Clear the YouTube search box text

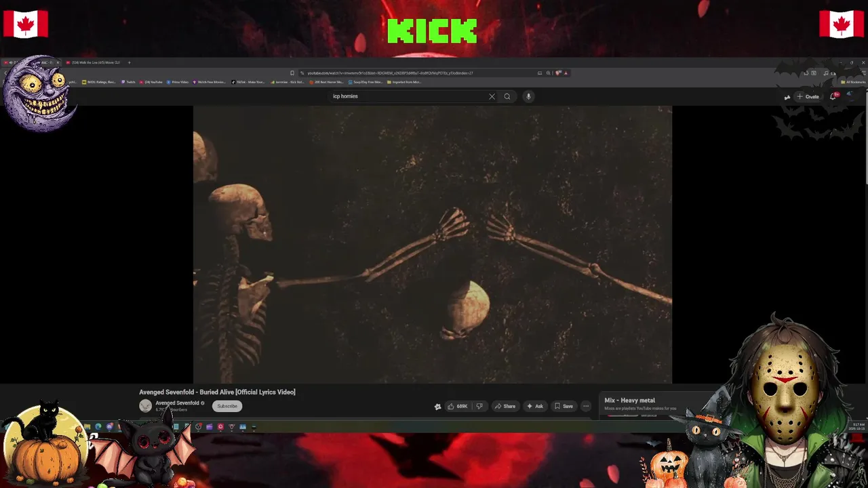click(x=492, y=96)
